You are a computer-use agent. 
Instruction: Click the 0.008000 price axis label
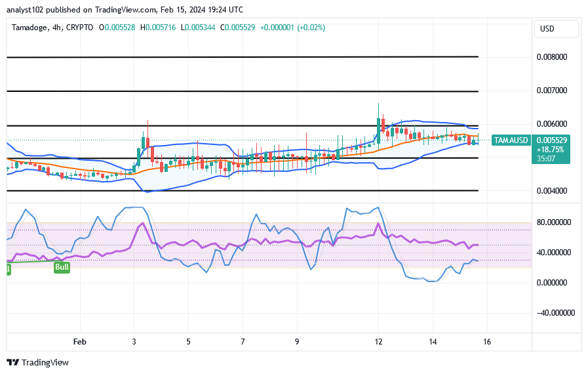552,57
